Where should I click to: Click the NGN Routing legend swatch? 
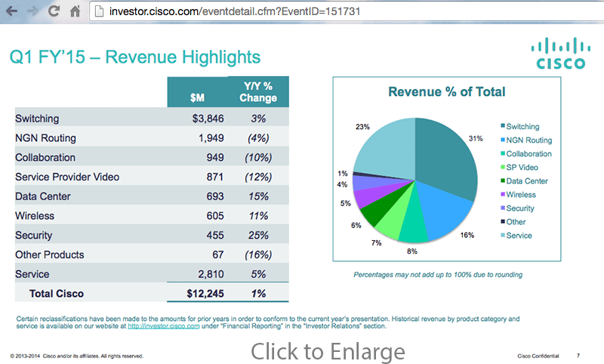[501, 140]
